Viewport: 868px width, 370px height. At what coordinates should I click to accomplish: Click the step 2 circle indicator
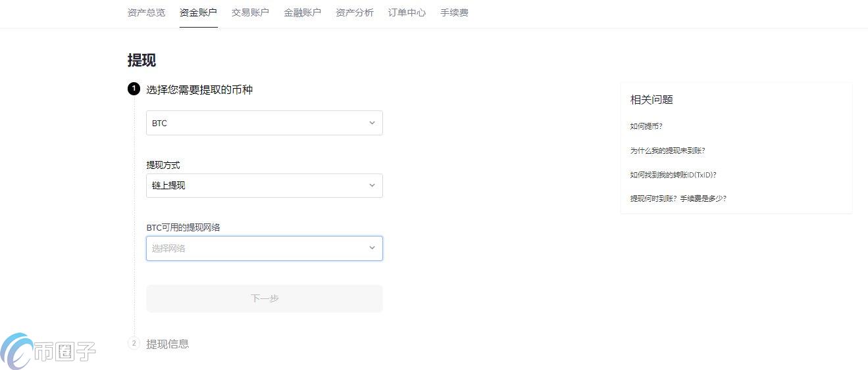(134, 343)
